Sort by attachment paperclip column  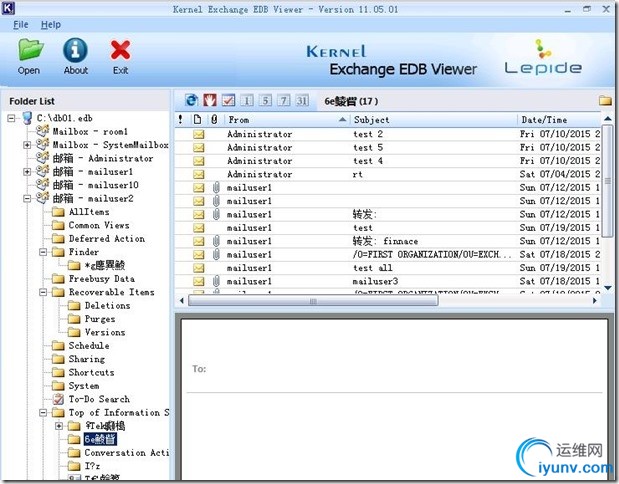(x=214, y=119)
